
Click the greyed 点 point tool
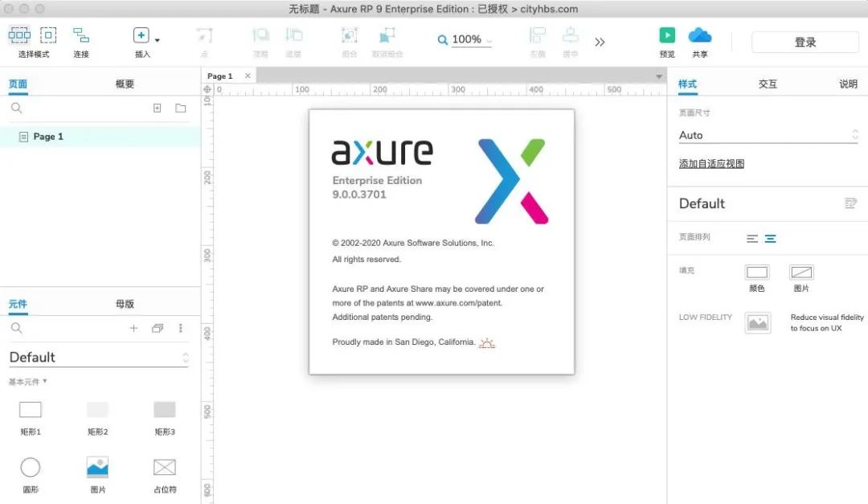(x=204, y=35)
